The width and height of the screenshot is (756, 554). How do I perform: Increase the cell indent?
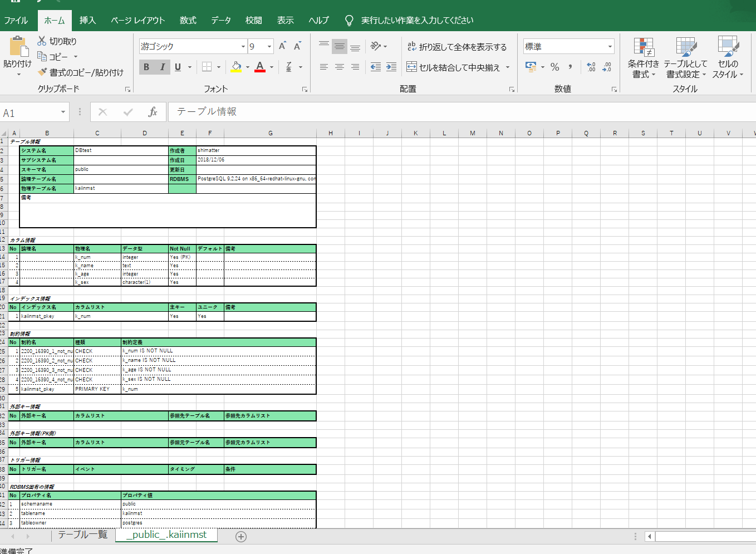coord(391,67)
